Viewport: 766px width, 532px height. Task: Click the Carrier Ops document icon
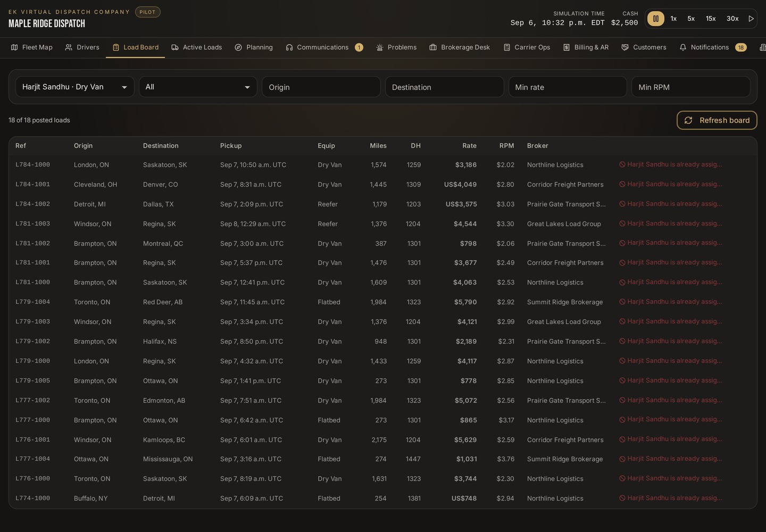tap(507, 47)
